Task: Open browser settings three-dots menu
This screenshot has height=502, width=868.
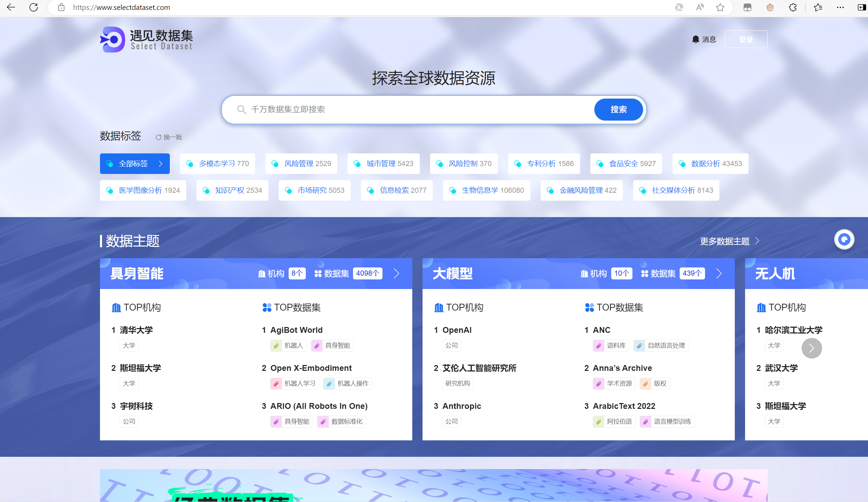Action: click(840, 7)
